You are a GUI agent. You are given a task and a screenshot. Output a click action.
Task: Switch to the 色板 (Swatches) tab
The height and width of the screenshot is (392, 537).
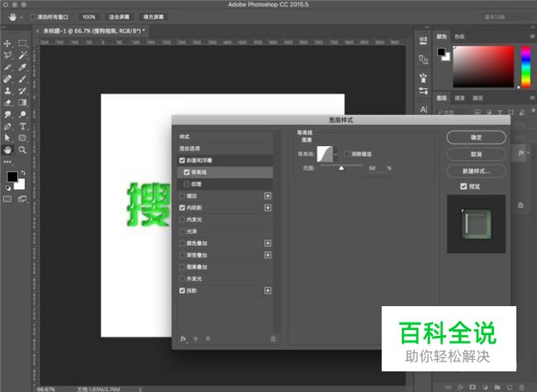click(459, 36)
